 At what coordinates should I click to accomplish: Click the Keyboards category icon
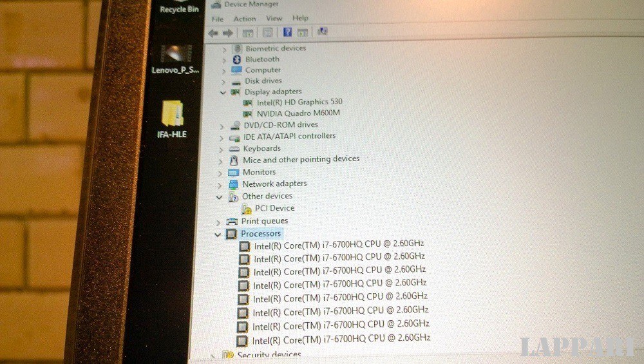click(234, 149)
